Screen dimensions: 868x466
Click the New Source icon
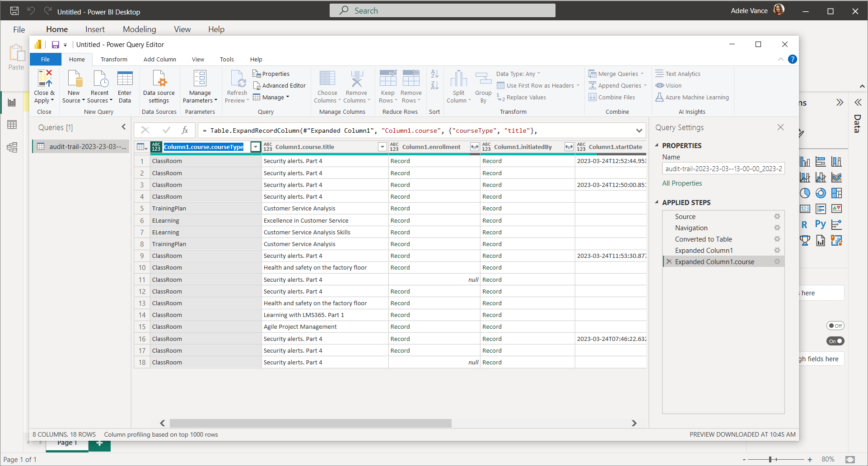75,79
